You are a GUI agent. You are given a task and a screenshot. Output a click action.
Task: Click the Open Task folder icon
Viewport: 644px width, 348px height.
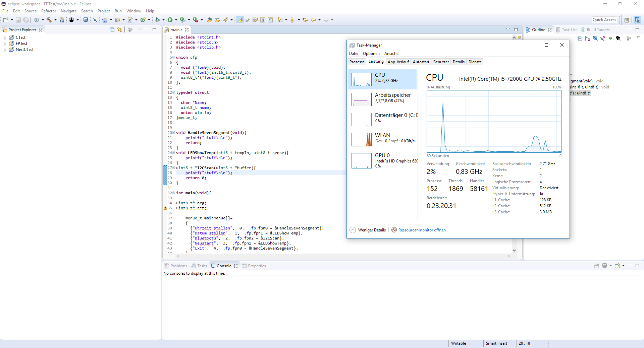pos(217,20)
